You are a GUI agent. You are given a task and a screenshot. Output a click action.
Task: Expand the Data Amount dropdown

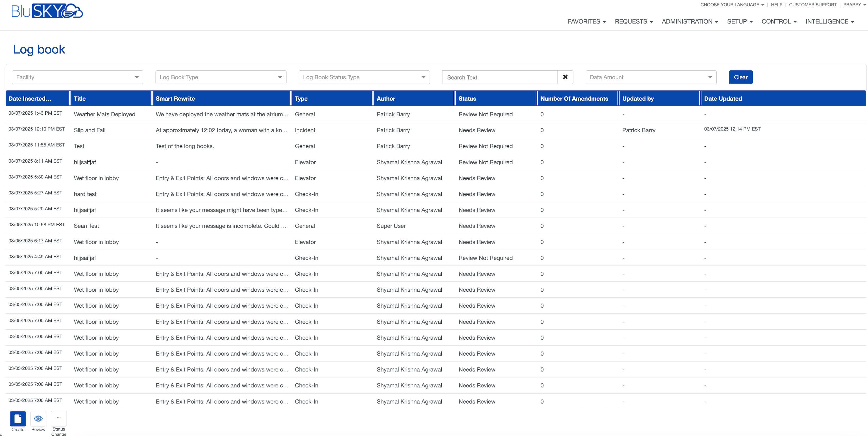tap(651, 77)
